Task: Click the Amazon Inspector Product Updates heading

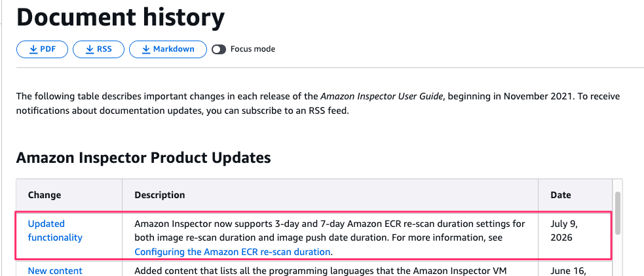Action: point(143,158)
